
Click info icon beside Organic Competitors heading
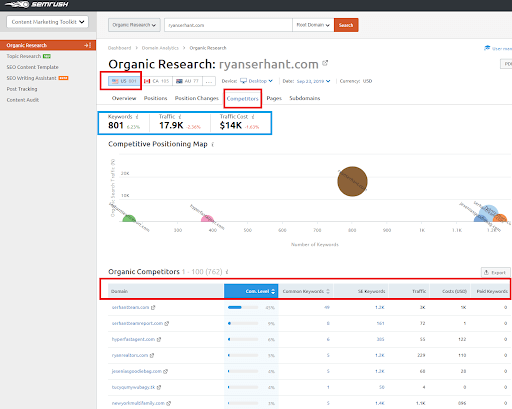pyautogui.click(x=227, y=272)
